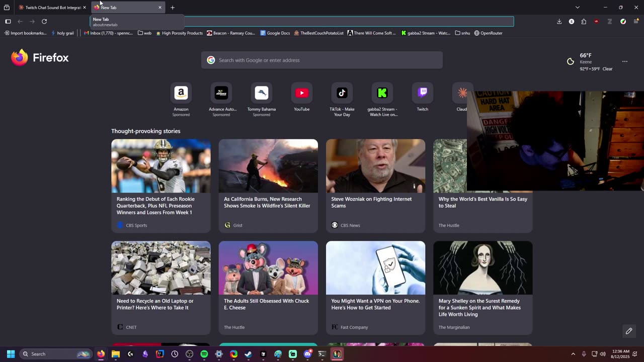The height and width of the screenshot is (362, 644).
Task: Launch TikTok from shortcut tiles
Action: point(342,93)
